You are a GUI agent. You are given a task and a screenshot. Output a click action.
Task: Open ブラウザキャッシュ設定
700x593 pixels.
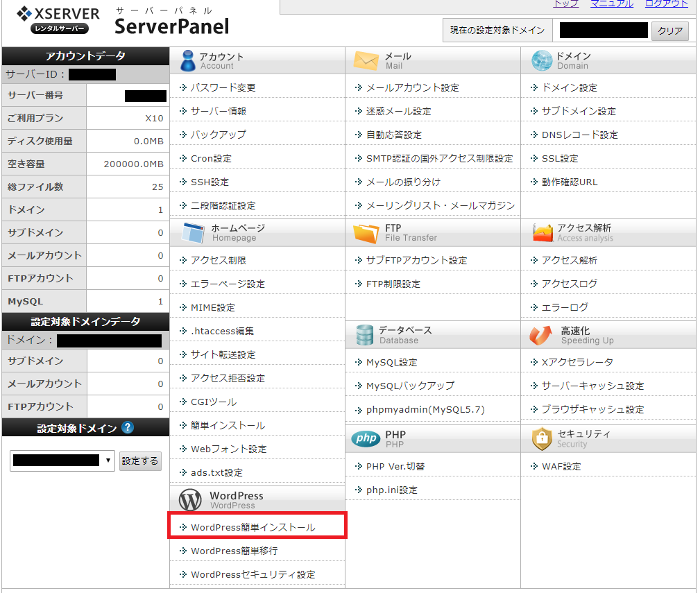pyautogui.click(x=593, y=410)
